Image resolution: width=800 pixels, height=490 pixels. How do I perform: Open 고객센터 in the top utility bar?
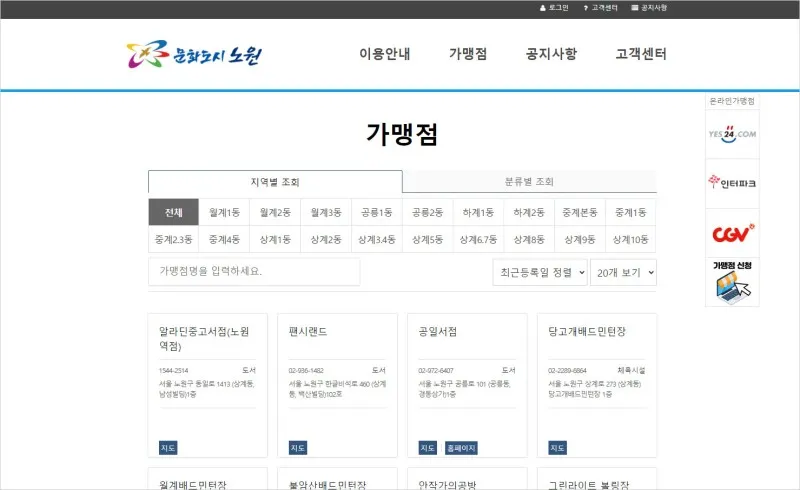coord(600,8)
